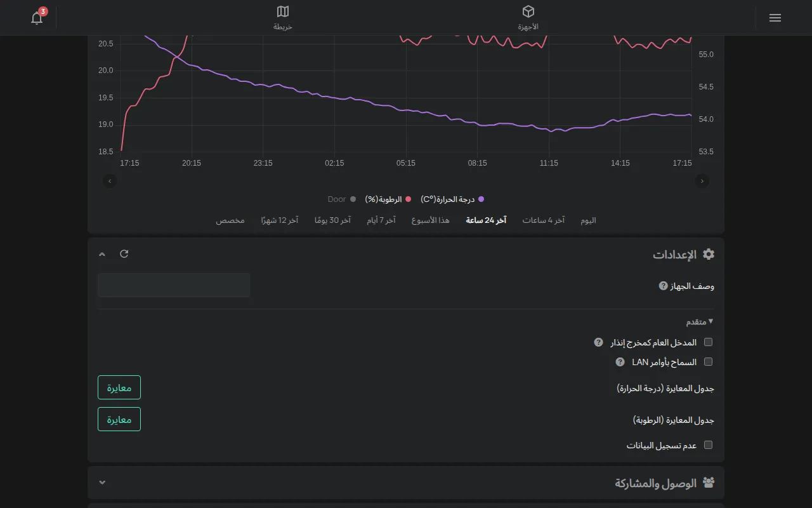
Task: Click the map icon in top bar
Action: point(283,11)
